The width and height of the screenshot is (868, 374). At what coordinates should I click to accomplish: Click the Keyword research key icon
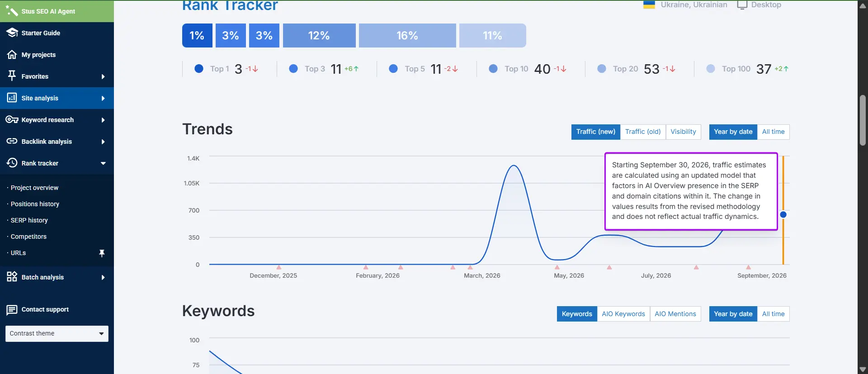pos(12,120)
